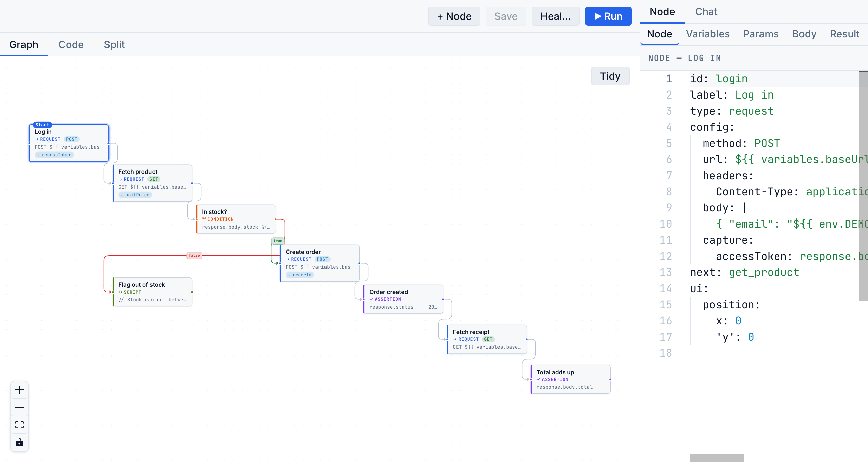
Task: Select the Total adds up node
Action: [570, 379]
